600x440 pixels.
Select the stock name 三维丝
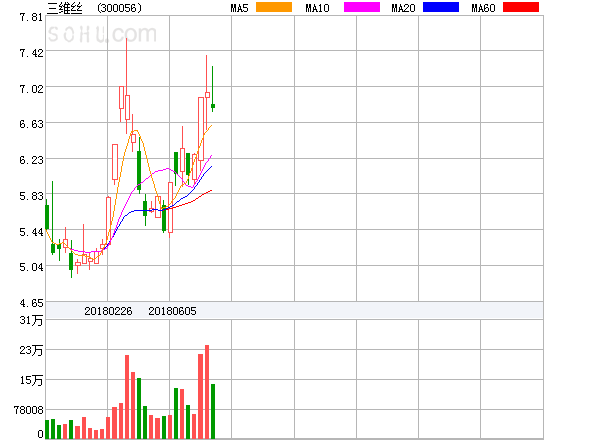tap(65, 8)
